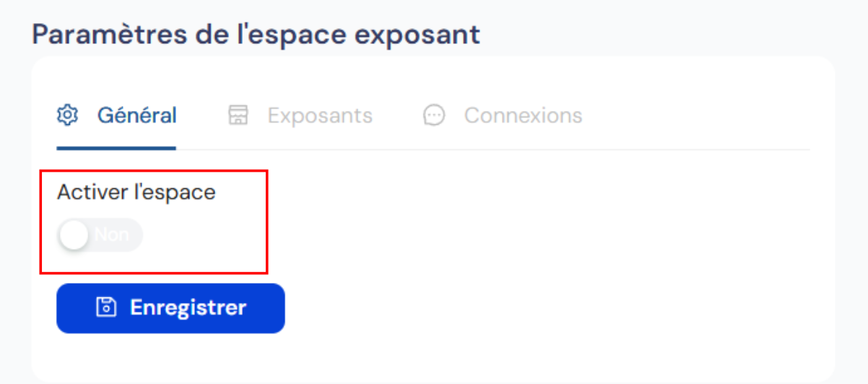The height and width of the screenshot is (384, 868).
Task: Open the Connexions tab
Action: pos(503,115)
